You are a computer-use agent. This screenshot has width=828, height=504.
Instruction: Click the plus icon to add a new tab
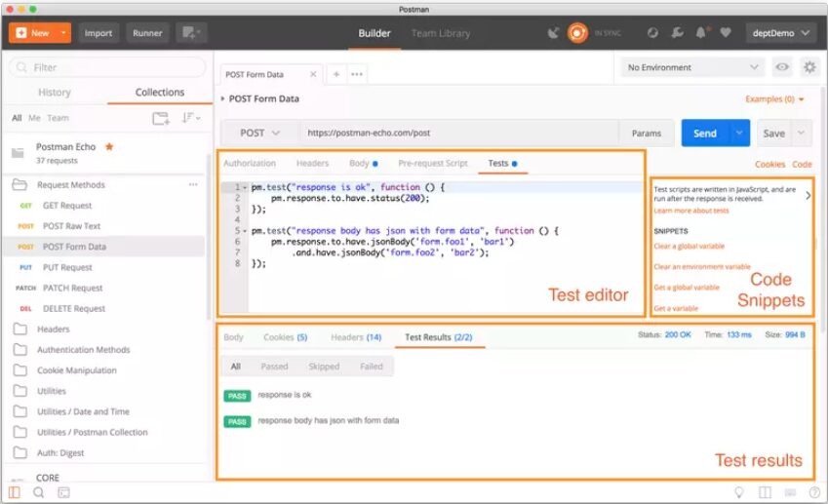point(336,74)
